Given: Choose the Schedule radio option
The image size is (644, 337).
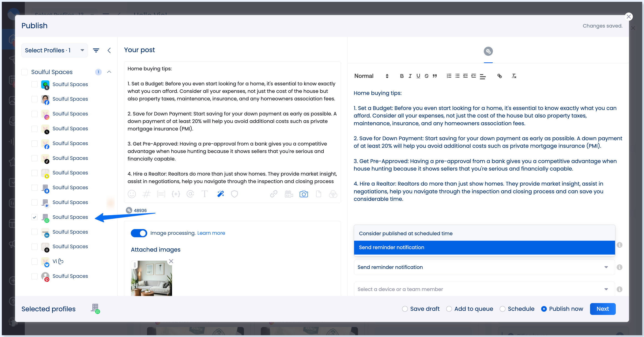Looking at the screenshot, I should click(502, 309).
